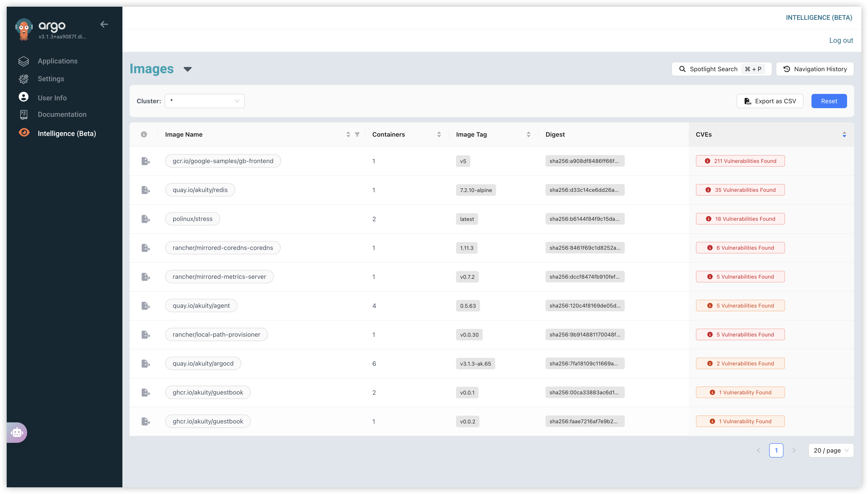
Task: Click the Log out link
Action: pyautogui.click(x=841, y=40)
